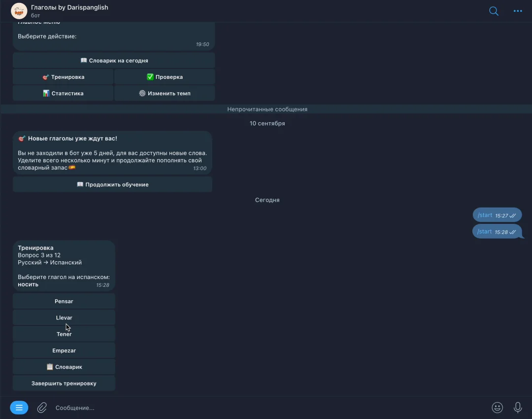Click the paperclip attach icon
The width and height of the screenshot is (532, 419).
pyautogui.click(x=42, y=408)
